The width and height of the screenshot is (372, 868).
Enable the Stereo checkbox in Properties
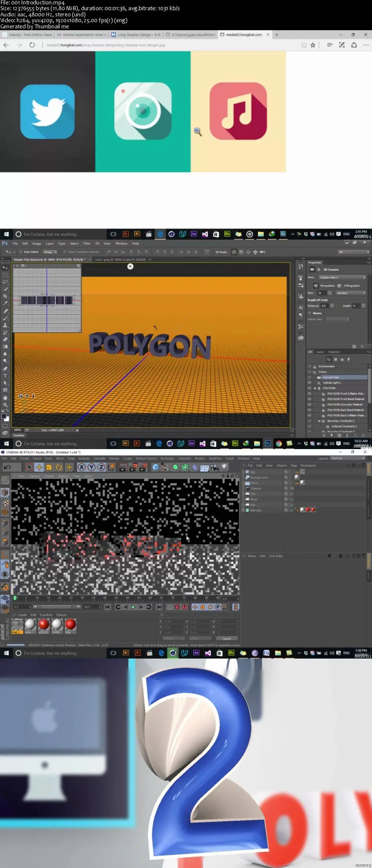tap(310, 313)
